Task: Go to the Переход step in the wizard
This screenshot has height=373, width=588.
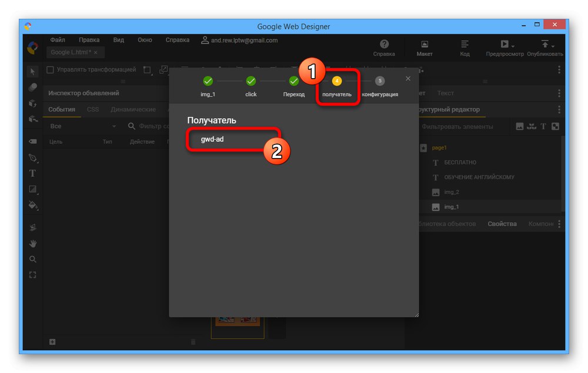Action: [x=293, y=86]
